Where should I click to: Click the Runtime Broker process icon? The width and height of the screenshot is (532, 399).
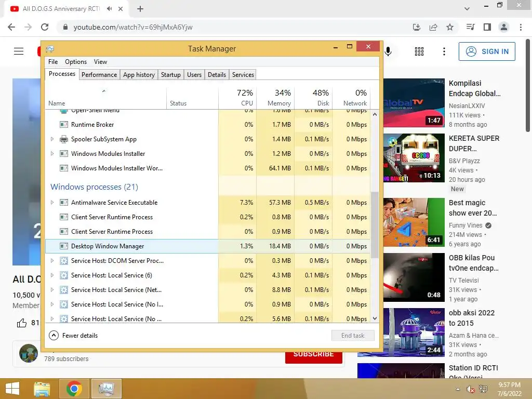64,125
